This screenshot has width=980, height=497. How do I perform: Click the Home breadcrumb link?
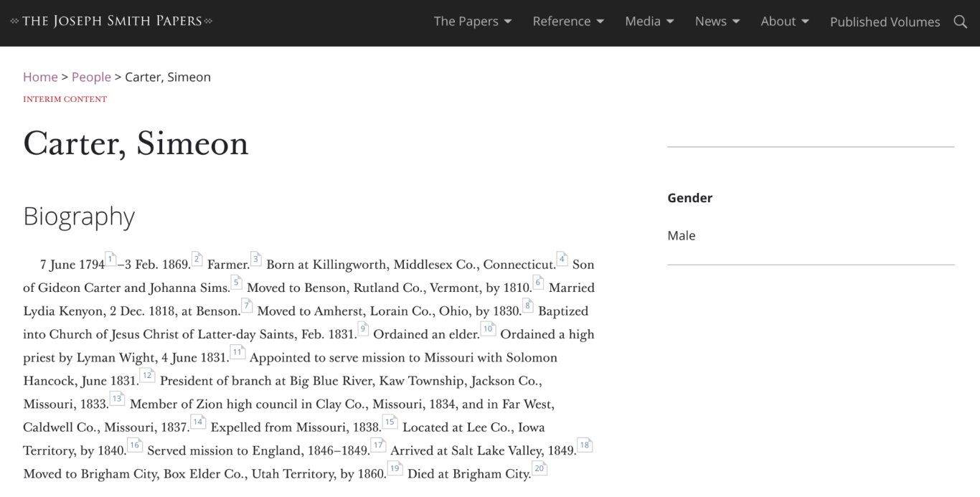tap(40, 77)
